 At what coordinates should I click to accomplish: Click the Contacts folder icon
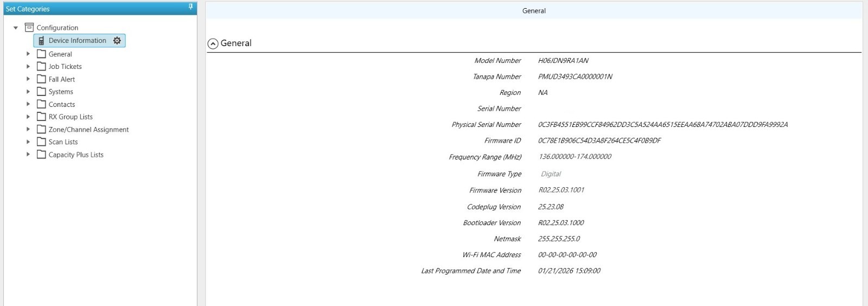tap(41, 104)
